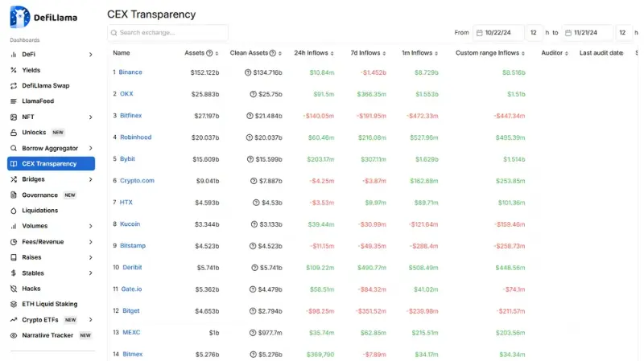Image resolution: width=644 pixels, height=361 pixels.
Task: Click the From date calendar icon
Action: point(479,33)
